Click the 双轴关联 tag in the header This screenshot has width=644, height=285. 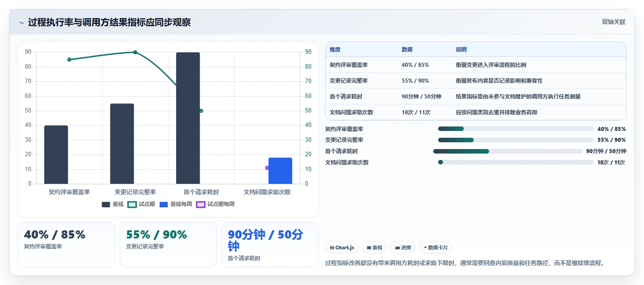613,22
